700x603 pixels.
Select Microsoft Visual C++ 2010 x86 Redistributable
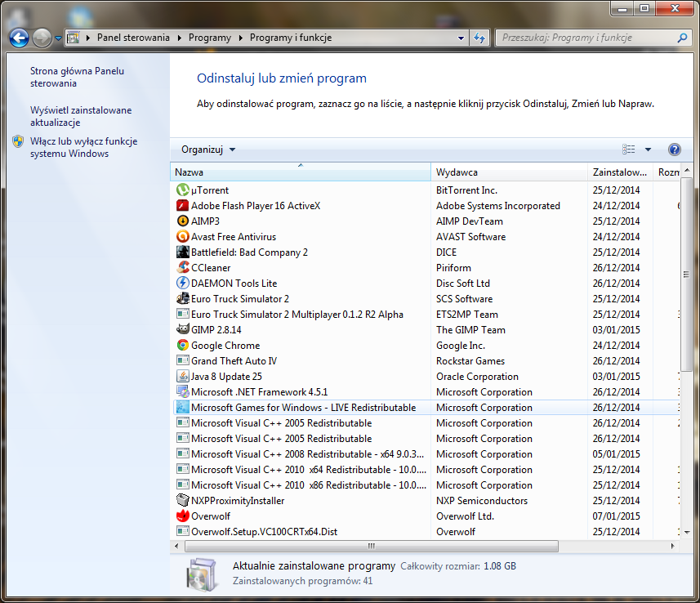[426, 485]
